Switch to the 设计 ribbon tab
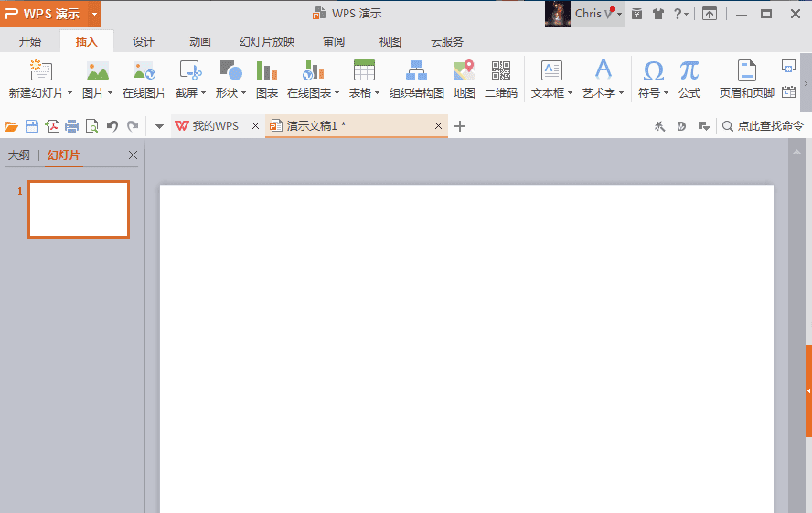 coord(144,41)
